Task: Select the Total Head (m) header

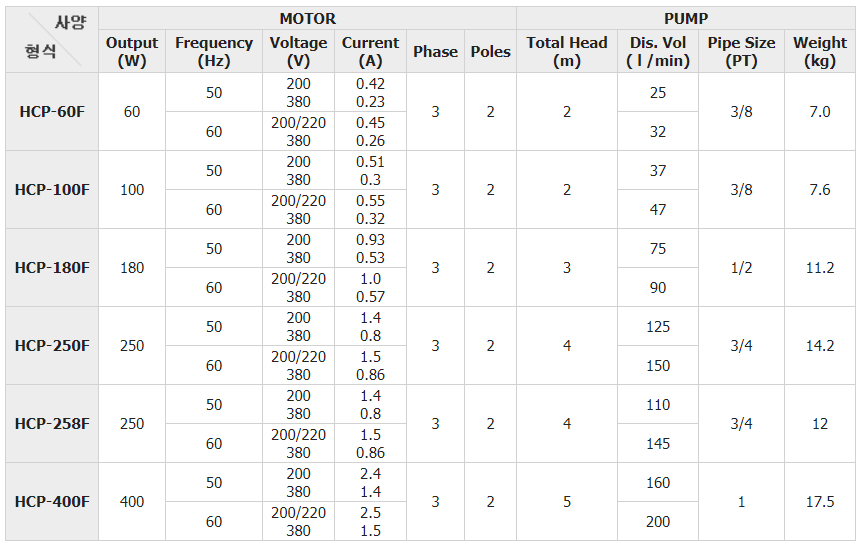Action: point(567,51)
